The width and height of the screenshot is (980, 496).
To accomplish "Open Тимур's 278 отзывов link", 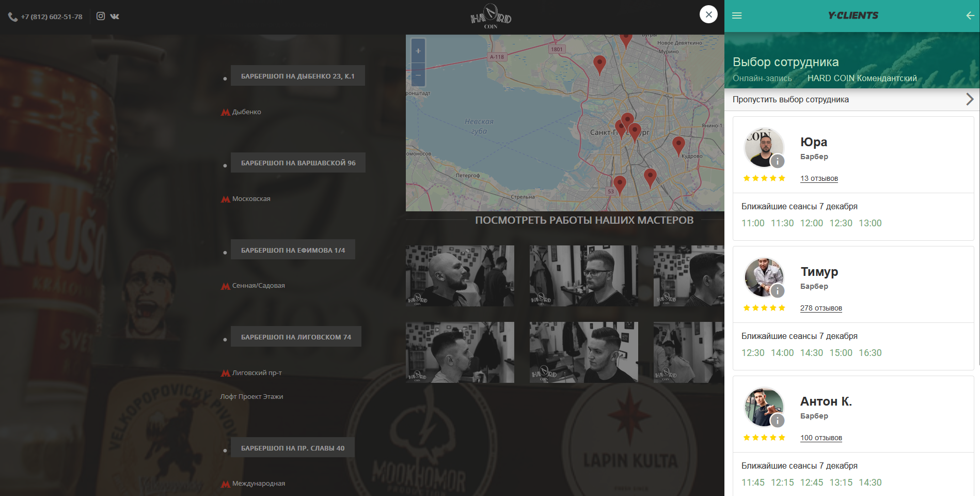I will [821, 308].
